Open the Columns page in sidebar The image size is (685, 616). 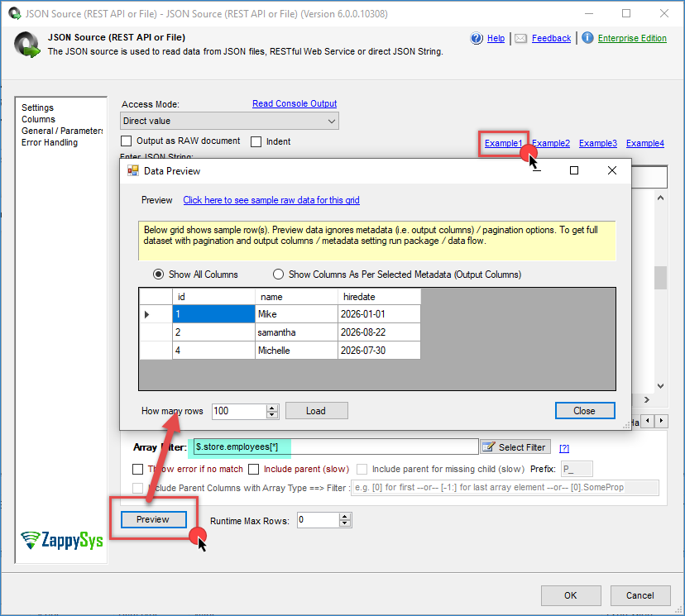[38, 119]
